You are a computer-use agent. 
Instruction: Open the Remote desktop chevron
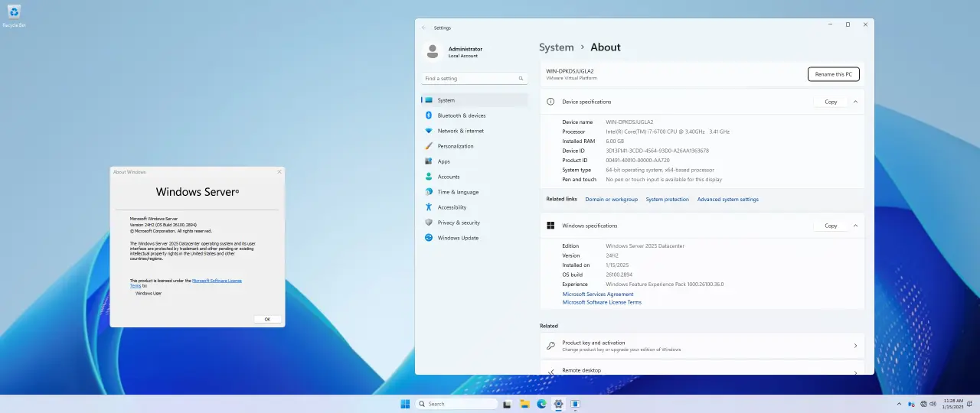pos(855,372)
